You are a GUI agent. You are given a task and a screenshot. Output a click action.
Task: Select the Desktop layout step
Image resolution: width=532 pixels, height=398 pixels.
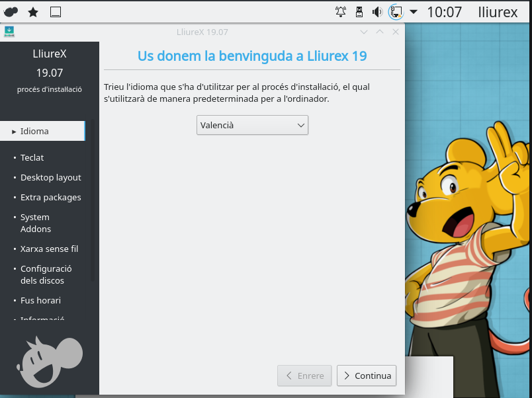50,177
